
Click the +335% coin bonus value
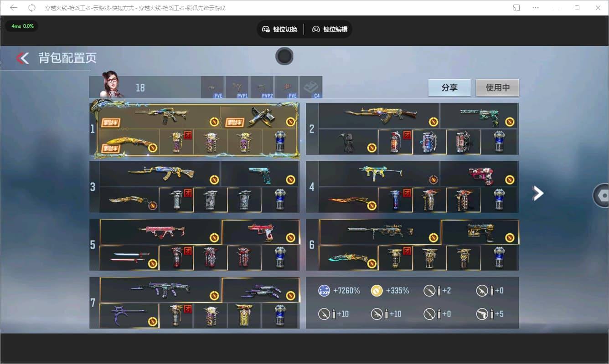coord(397,291)
